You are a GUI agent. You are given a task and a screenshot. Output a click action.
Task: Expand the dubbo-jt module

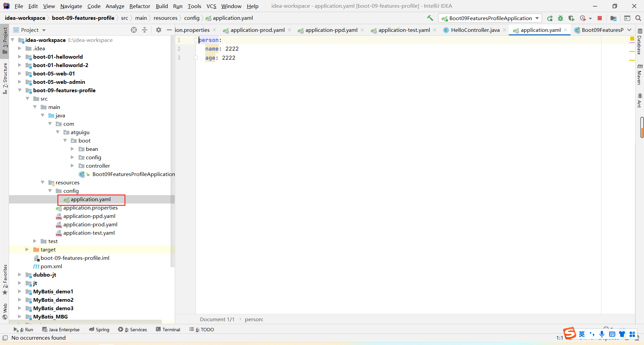(20, 275)
